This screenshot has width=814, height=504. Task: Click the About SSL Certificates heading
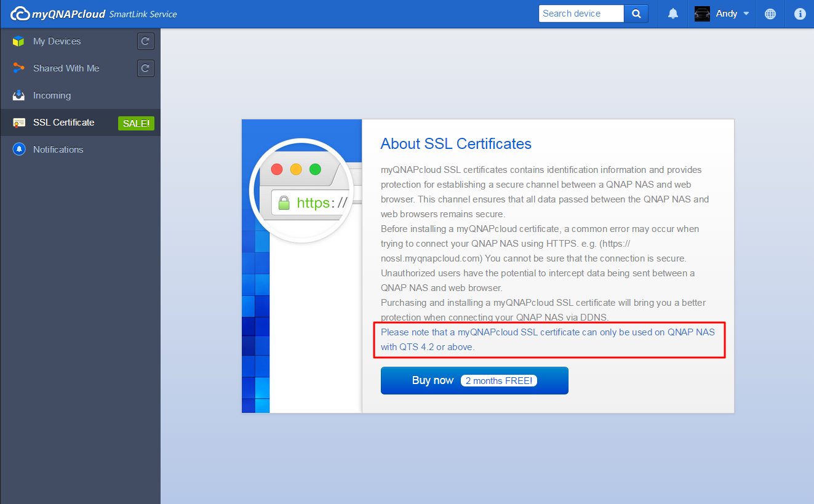(456, 143)
